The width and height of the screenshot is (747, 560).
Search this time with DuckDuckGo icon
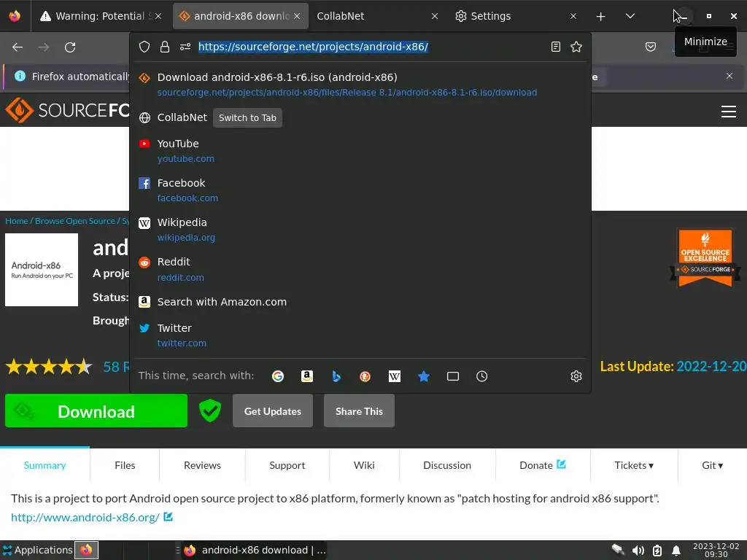pyautogui.click(x=365, y=376)
